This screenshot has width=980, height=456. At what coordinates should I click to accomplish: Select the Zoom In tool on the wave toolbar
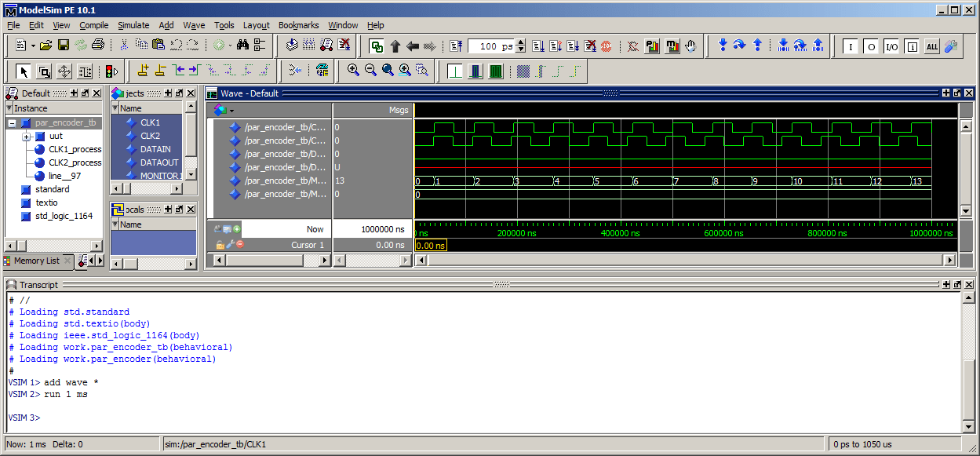click(352, 70)
